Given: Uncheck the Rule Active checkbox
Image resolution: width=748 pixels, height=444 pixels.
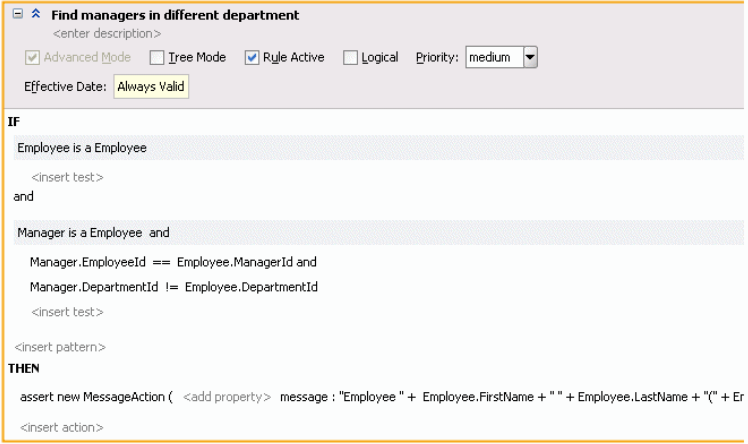Looking at the screenshot, I should click(x=252, y=58).
